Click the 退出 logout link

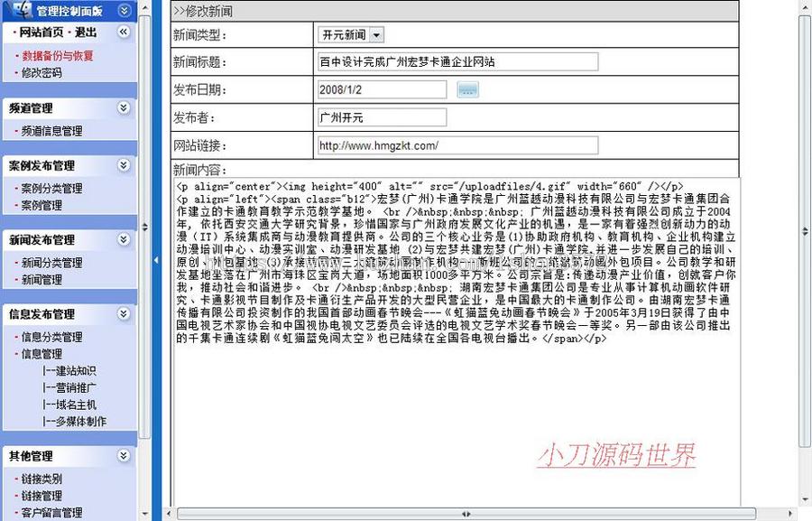pos(86,33)
